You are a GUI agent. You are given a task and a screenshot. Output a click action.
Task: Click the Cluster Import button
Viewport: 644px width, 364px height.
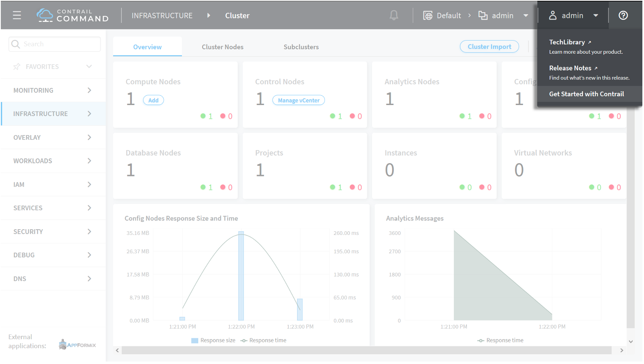point(489,47)
